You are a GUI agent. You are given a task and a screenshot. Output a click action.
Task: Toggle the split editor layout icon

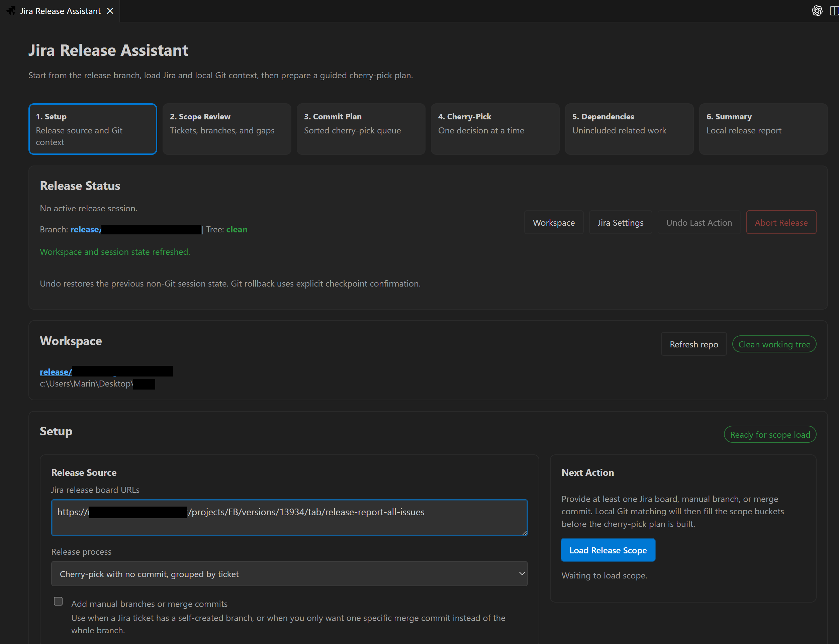tap(834, 11)
